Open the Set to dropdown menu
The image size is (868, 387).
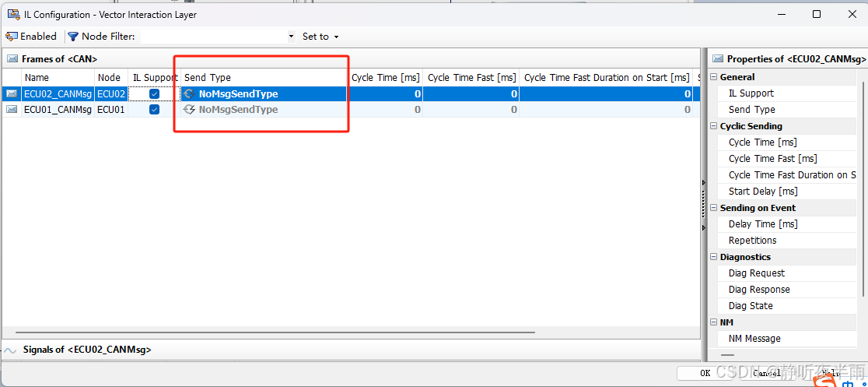pyautogui.click(x=320, y=37)
